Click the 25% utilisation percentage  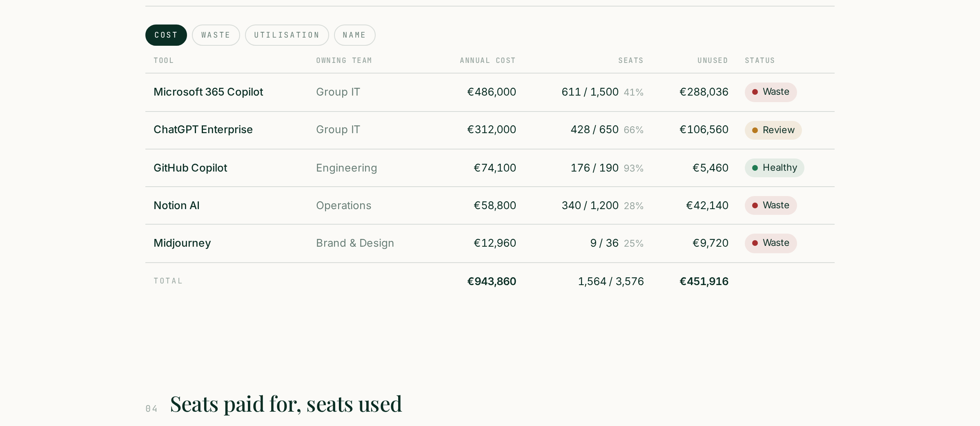(634, 243)
